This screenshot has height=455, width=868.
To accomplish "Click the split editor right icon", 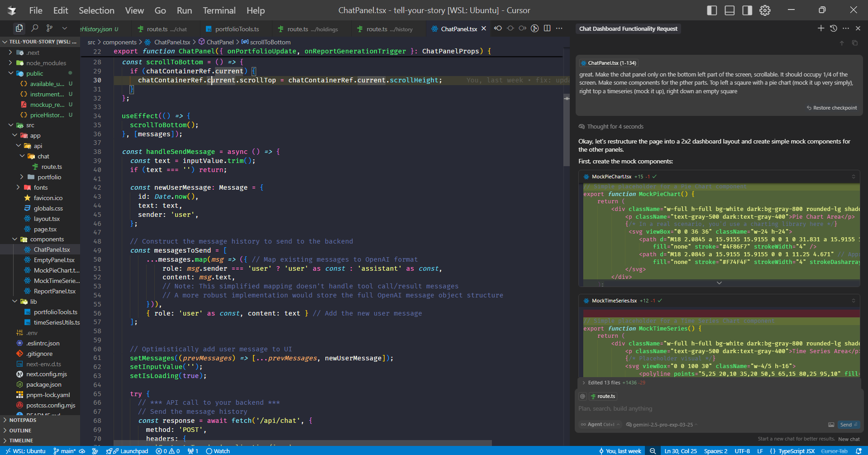I will pyautogui.click(x=547, y=29).
